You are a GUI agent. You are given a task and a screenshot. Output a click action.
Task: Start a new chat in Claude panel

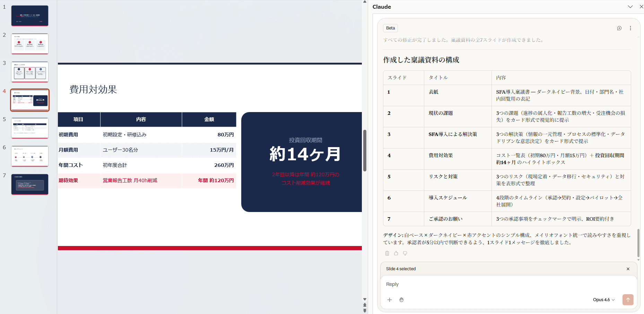pos(619,28)
